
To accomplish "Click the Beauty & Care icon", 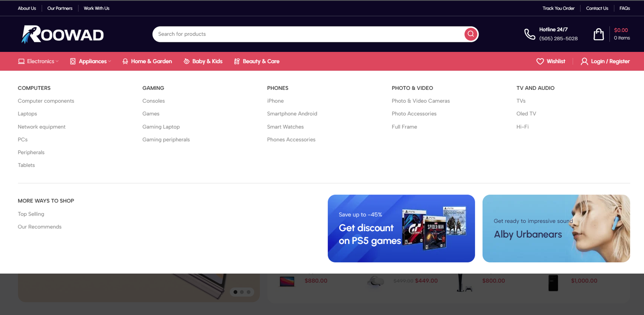I will click(x=237, y=61).
